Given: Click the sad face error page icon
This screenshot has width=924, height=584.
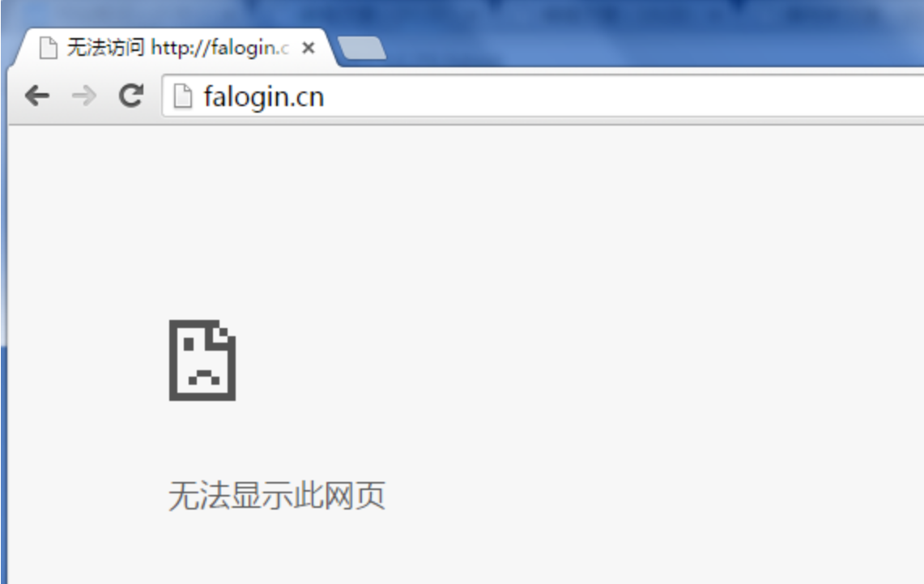Looking at the screenshot, I should (x=202, y=360).
